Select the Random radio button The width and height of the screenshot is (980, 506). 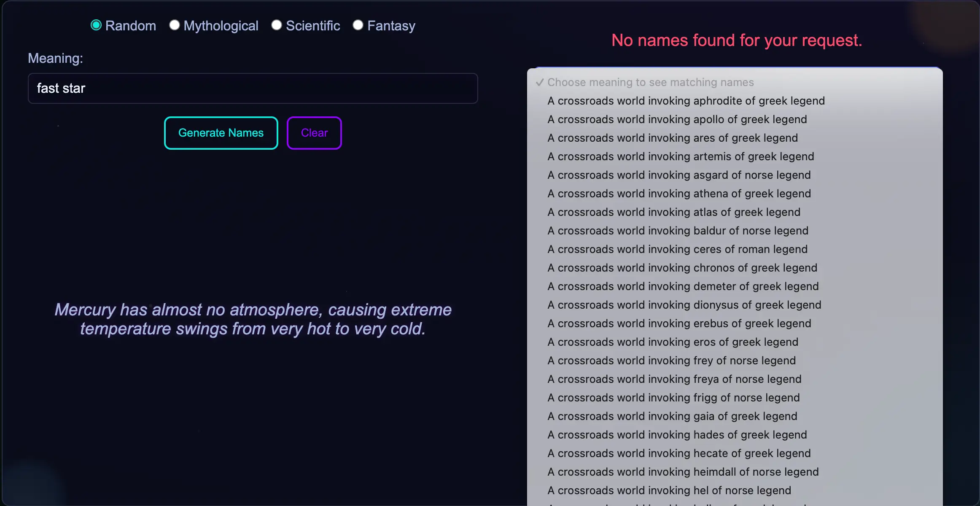coord(96,25)
